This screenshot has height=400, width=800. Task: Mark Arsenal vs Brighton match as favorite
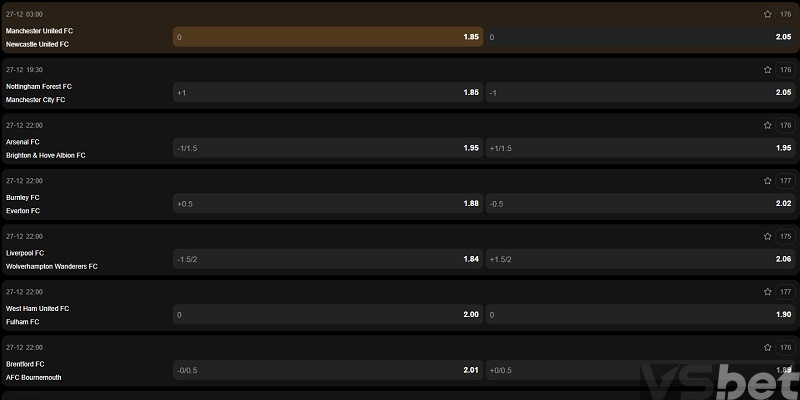coord(767,126)
